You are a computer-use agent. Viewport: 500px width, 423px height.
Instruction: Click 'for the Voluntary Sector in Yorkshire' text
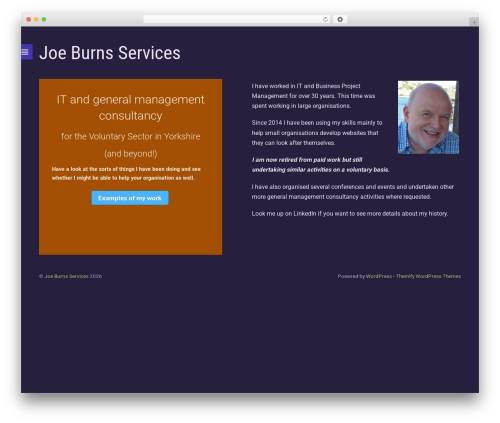pyautogui.click(x=131, y=136)
